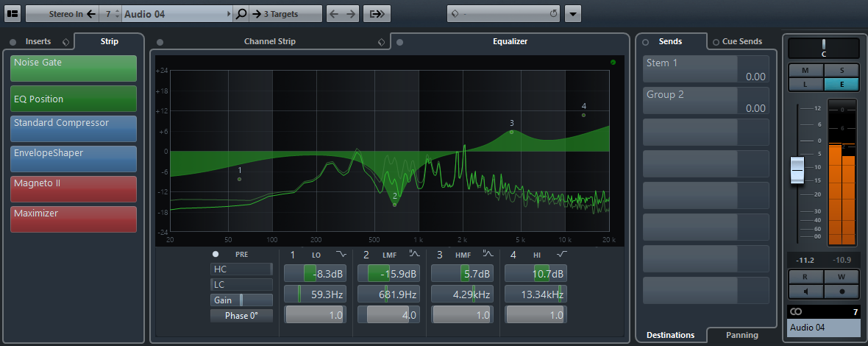Select the EQ Position strip module

coord(74,99)
